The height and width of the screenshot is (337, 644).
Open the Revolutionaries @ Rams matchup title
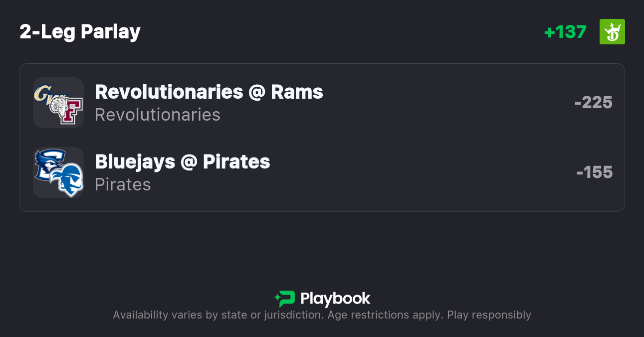click(209, 92)
